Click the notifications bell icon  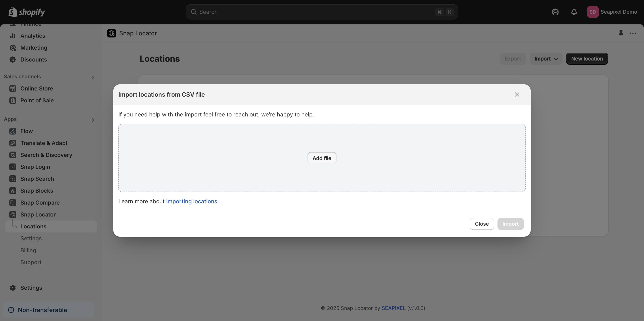(574, 12)
